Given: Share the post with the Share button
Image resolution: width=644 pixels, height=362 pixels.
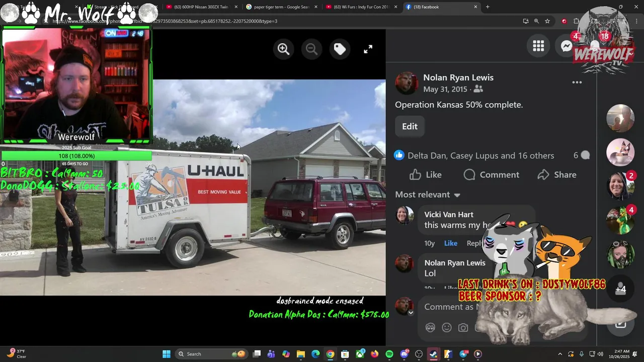Looking at the screenshot, I should (x=557, y=174).
